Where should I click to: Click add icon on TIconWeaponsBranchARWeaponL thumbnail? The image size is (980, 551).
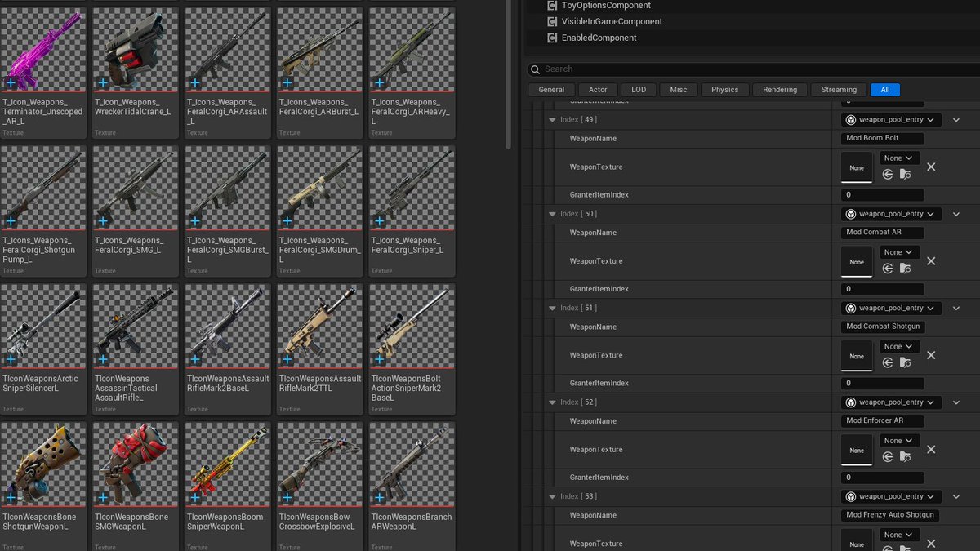pos(379,497)
